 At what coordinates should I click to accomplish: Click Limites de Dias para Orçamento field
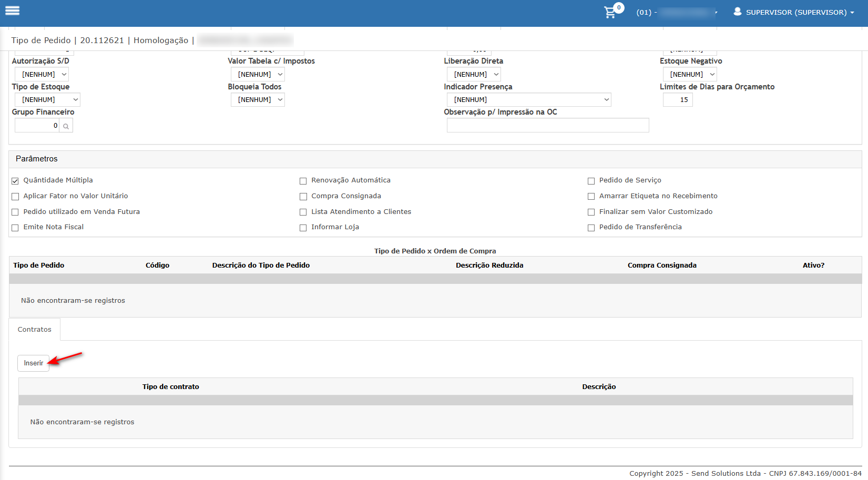pos(678,100)
